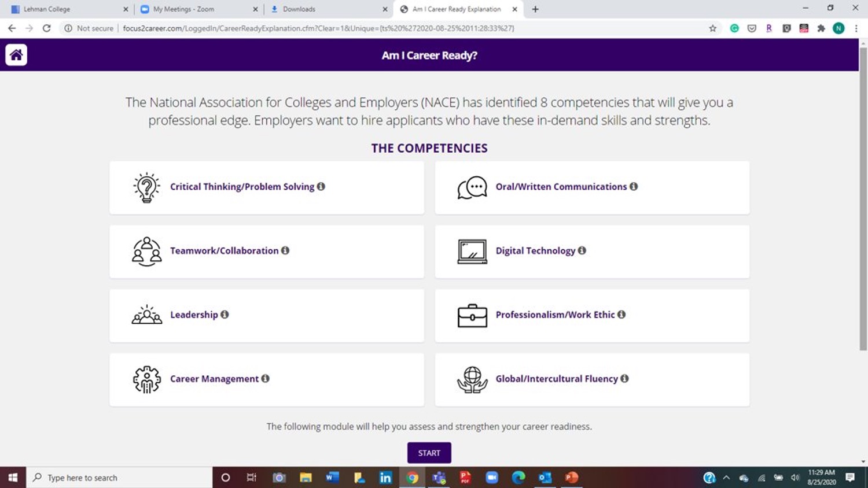Click the home icon in purple header
The width and height of the screenshot is (868, 488).
tap(16, 55)
